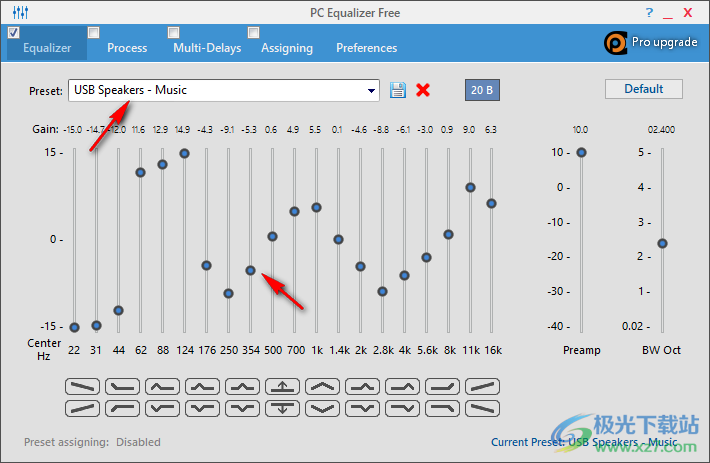Open the Preferences tab

point(367,48)
